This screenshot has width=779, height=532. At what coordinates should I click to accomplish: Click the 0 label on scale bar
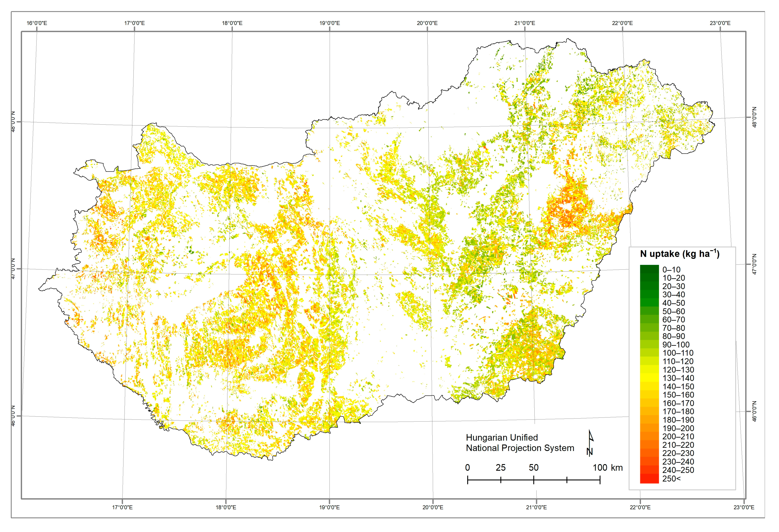467,468
